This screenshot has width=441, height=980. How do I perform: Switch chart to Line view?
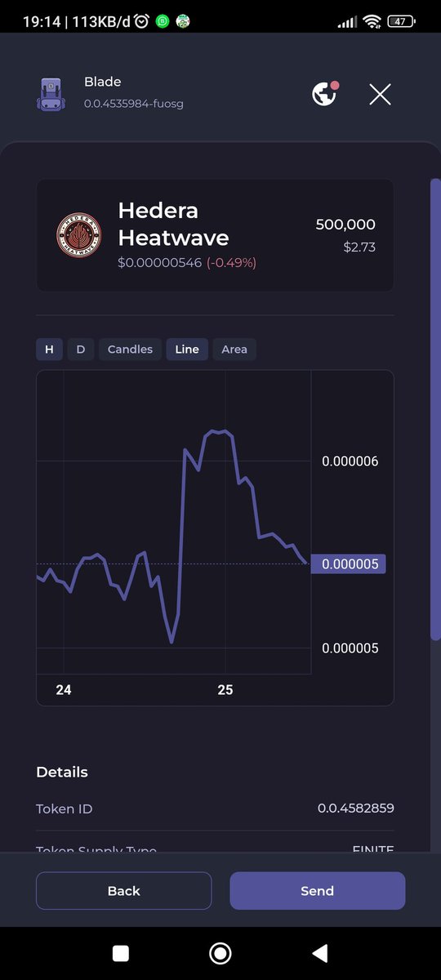pyautogui.click(x=187, y=350)
